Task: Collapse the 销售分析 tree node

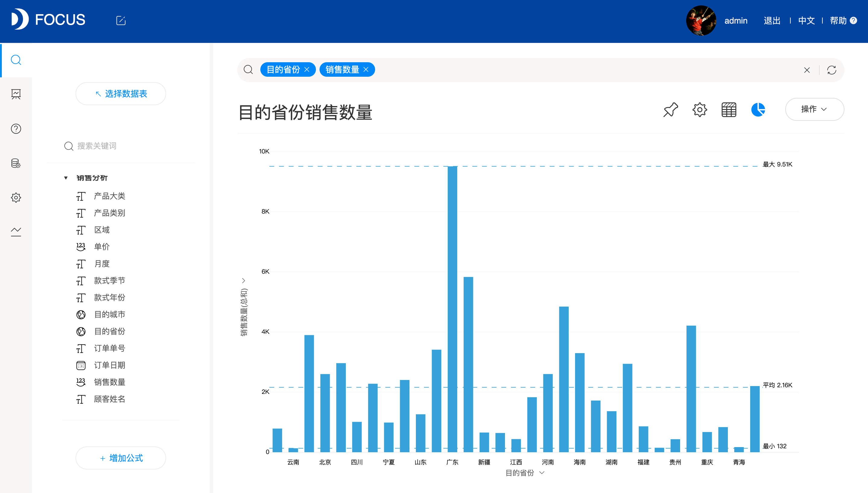Action: coord(66,178)
